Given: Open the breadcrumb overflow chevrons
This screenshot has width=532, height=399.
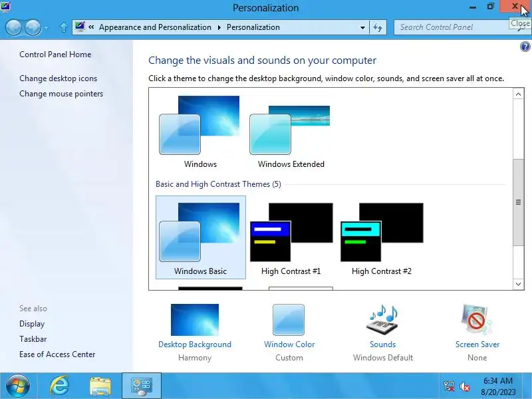Looking at the screenshot, I should (x=91, y=27).
